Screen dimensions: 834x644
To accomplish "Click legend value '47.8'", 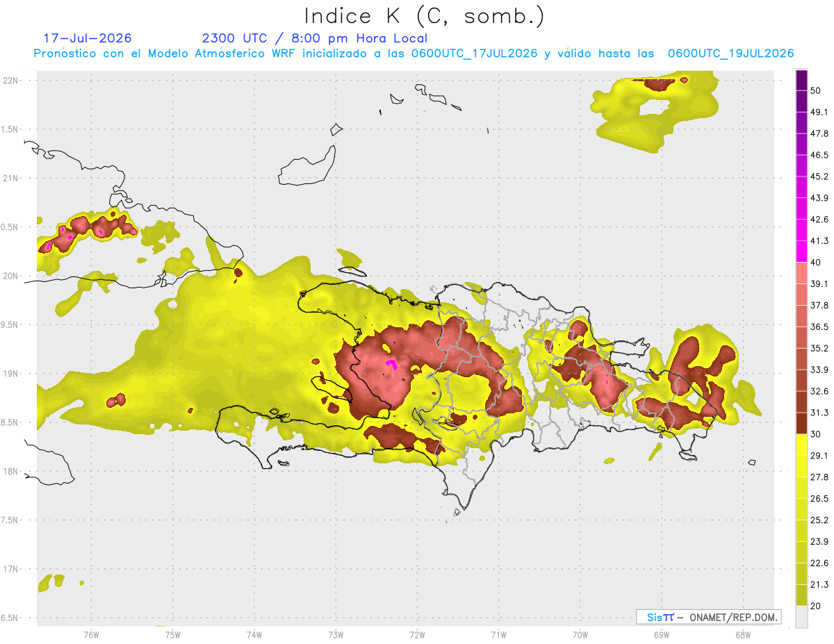I will [819, 134].
